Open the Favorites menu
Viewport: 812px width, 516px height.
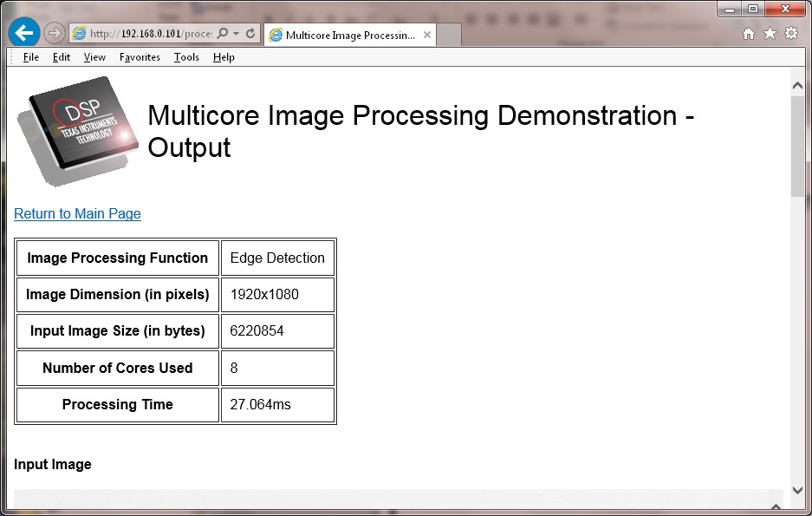tap(139, 57)
